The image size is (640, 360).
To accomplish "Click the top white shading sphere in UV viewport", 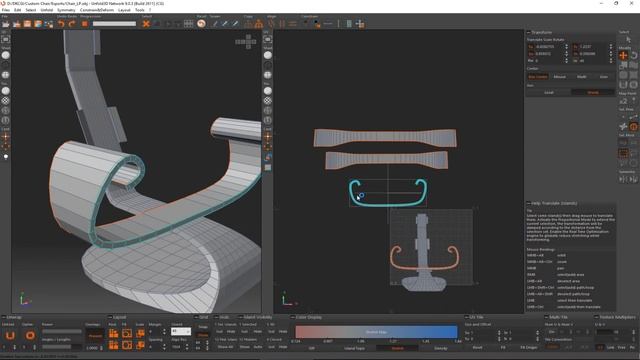I will 268,55.
